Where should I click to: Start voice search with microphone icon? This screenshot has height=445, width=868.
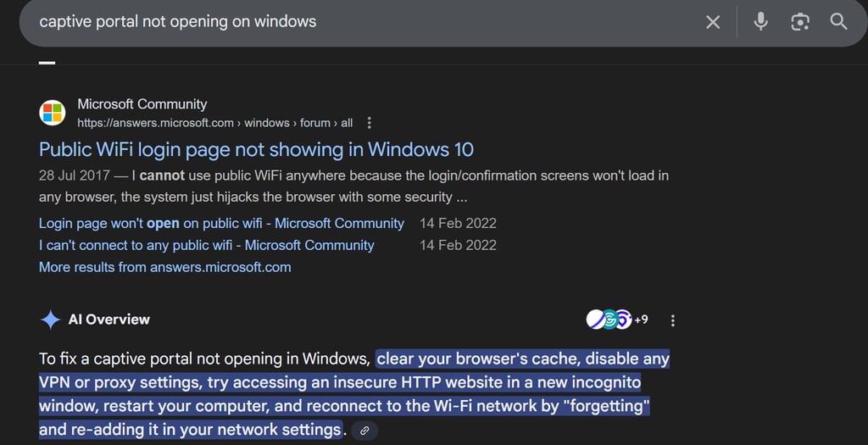point(760,22)
